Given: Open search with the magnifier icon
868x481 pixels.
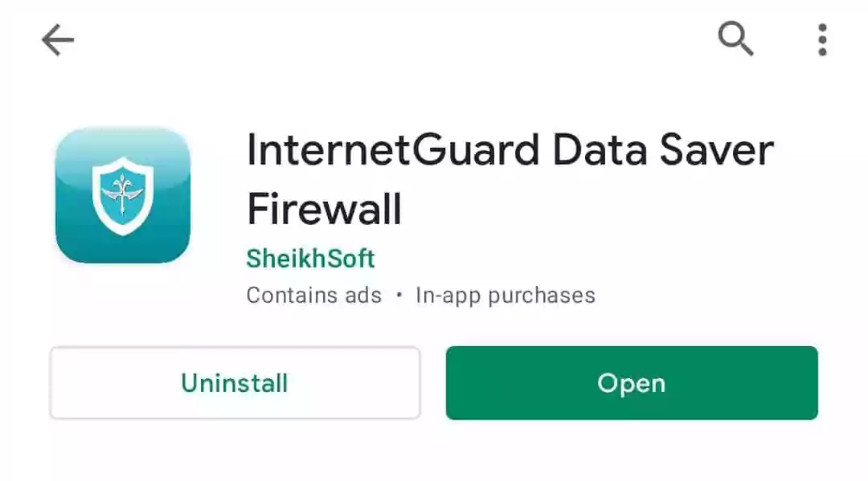Looking at the screenshot, I should point(735,39).
